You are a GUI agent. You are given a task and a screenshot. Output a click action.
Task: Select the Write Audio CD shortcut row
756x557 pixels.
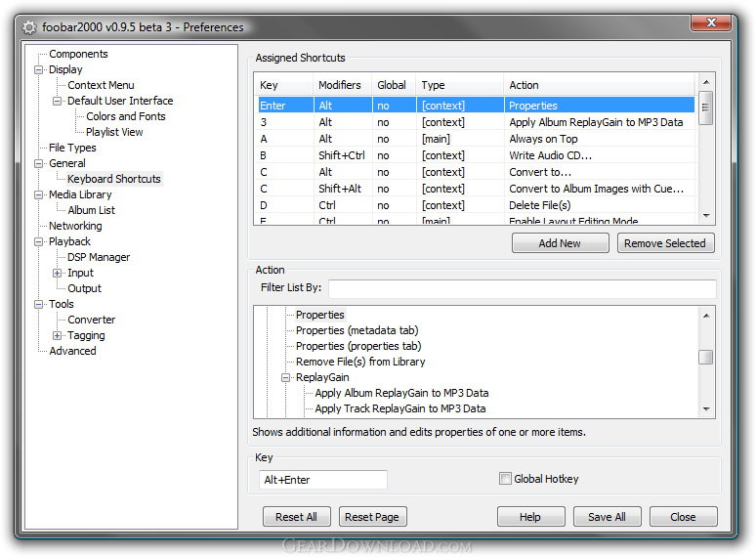(475, 155)
